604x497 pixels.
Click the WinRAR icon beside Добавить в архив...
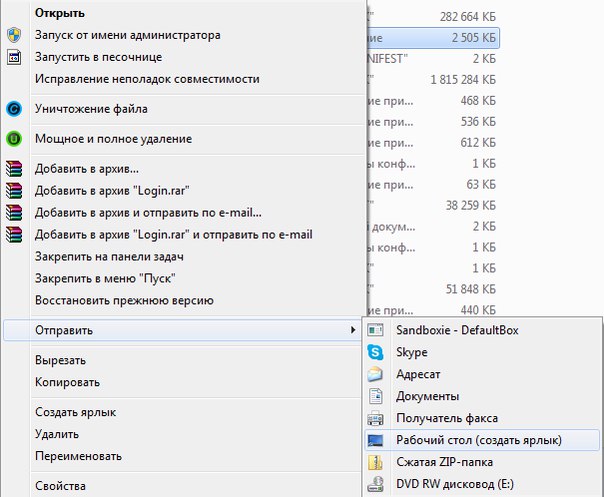(14, 169)
